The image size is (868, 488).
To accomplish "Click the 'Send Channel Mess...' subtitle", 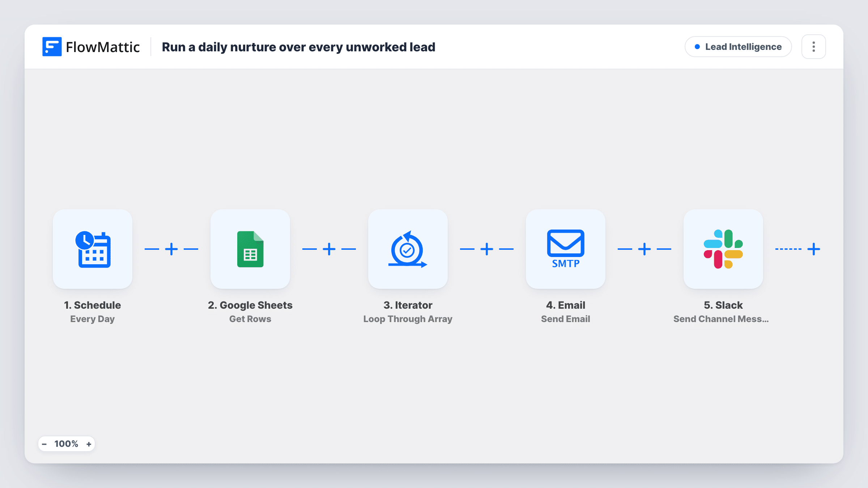I will pyautogui.click(x=721, y=319).
